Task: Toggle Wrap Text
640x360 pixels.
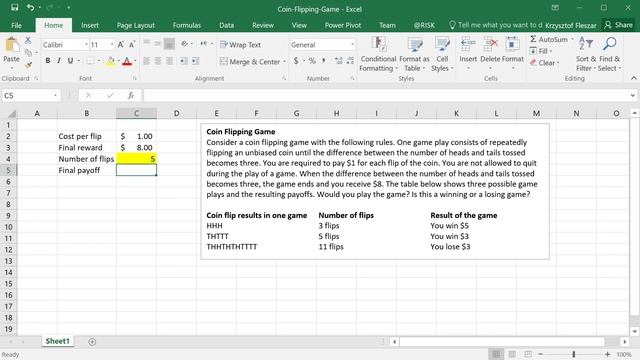Action: coord(240,44)
